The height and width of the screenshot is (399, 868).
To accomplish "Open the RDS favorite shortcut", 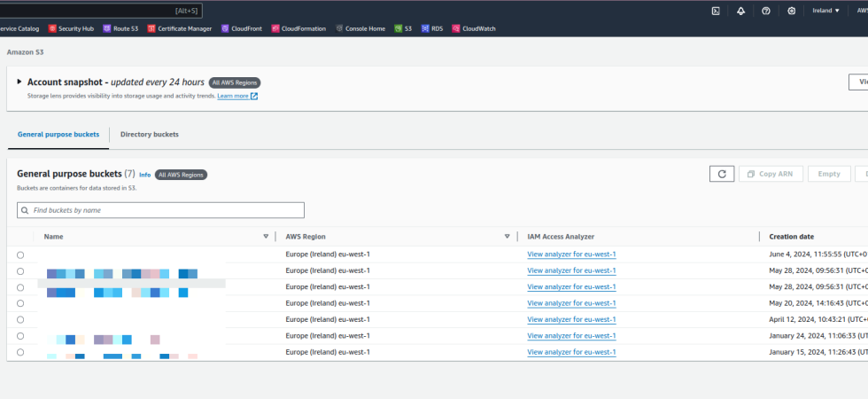I will (432, 28).
